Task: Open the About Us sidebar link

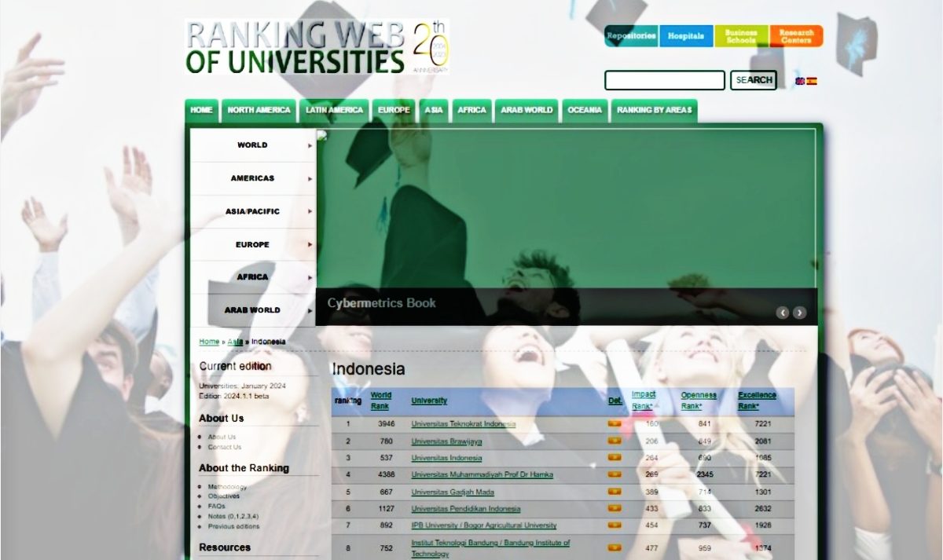Action: (222, 437)
